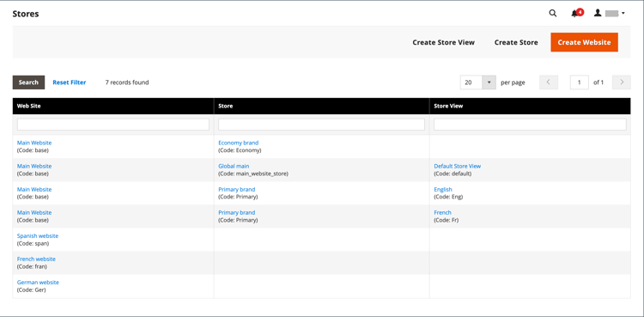Open English store view link
Image resolution: width=644 pixels, height=317 pixels.
tap(443, 190)
